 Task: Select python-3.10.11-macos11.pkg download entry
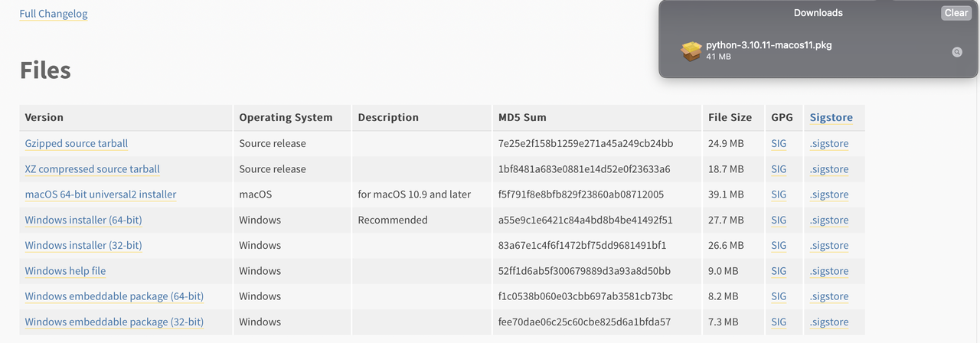(818, 51)
